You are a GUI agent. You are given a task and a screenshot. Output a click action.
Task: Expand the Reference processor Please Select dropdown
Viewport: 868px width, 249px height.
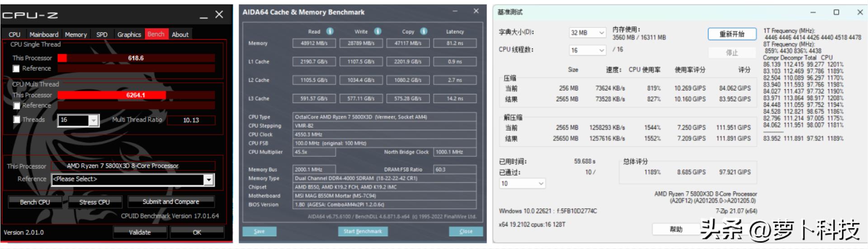(132, 179)
